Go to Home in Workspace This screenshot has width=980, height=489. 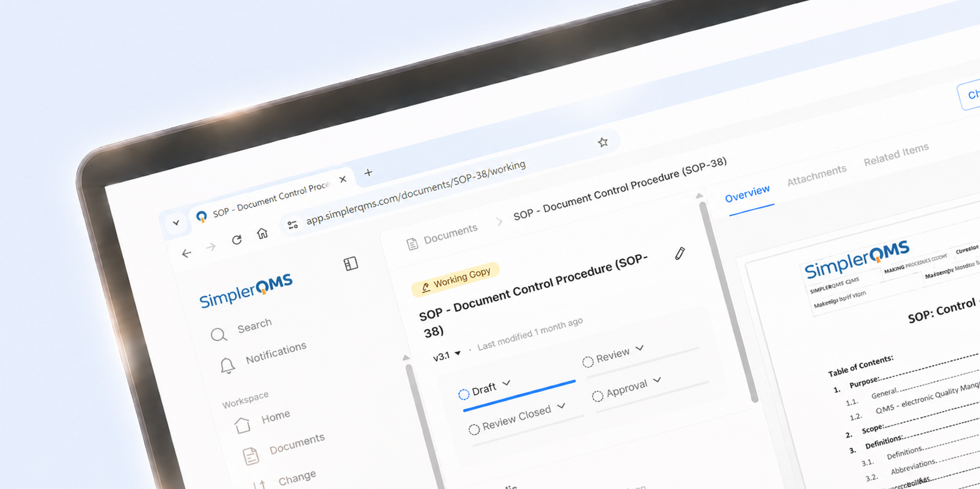276,417
